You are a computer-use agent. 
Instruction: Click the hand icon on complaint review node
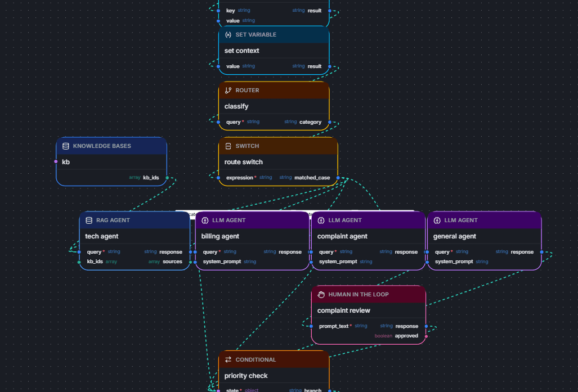321,294
